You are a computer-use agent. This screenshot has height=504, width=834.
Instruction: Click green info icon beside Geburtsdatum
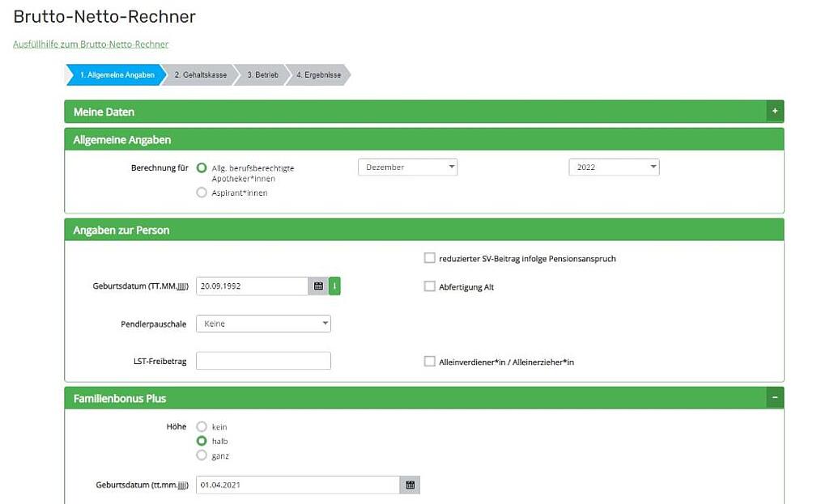coord(334,286)
